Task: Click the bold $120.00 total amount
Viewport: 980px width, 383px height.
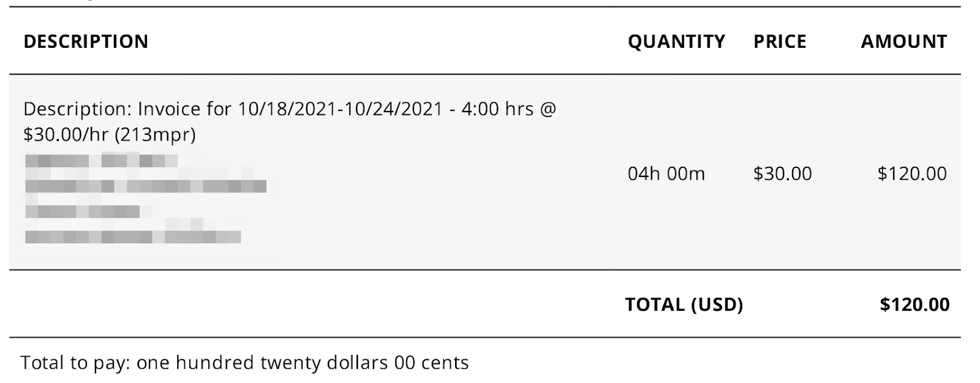Action: [914, 305]
